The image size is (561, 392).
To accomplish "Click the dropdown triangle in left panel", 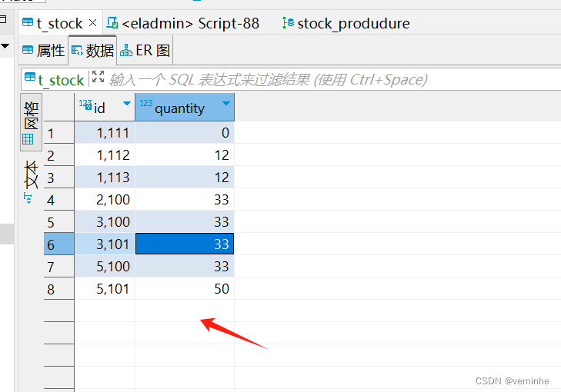I will coord(5,46).
